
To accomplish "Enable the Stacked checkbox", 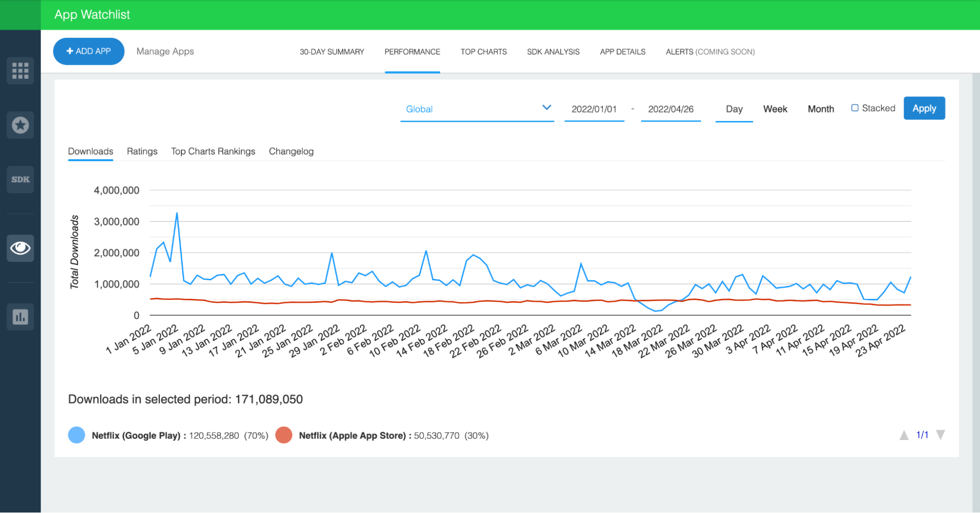I will tap(854, 108).
